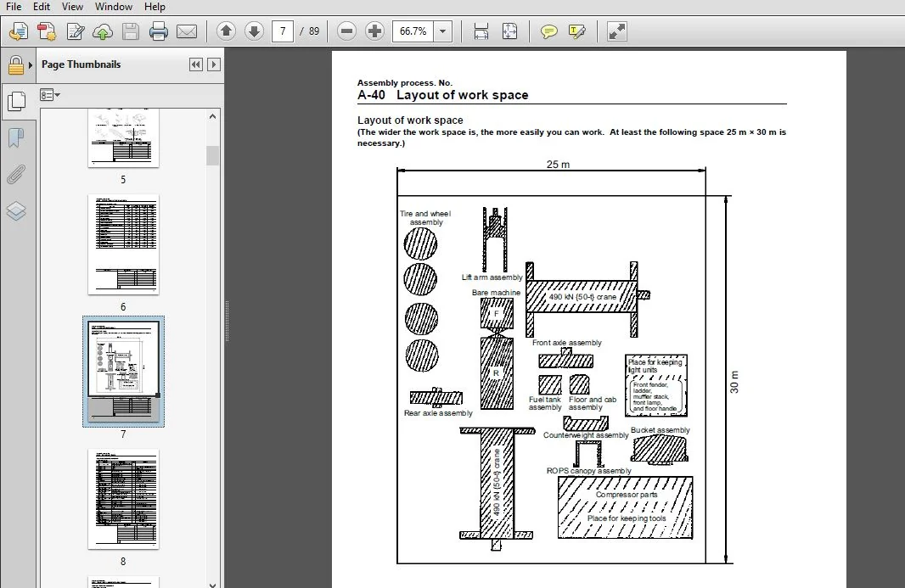Click the current page number field

pyautogui.click(x=283, y=31)
